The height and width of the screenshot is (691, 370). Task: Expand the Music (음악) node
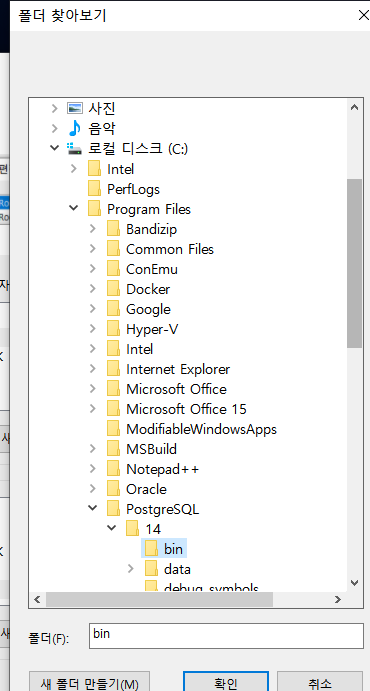click(x=54, y=129)
